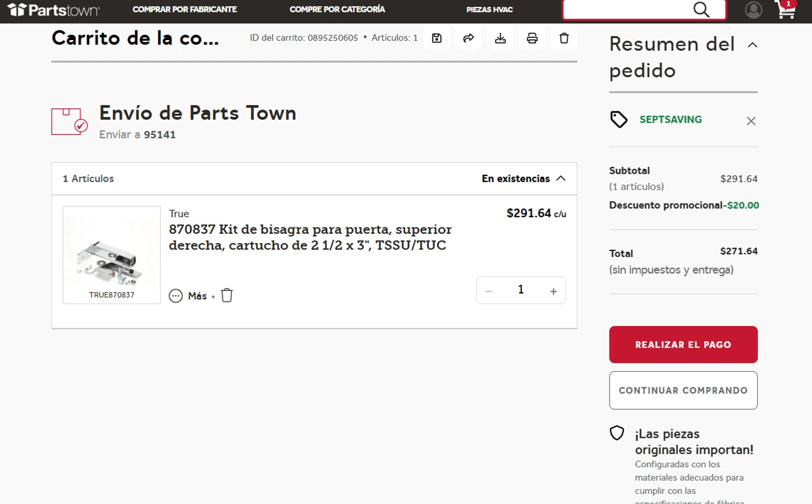Click the Carrito de la co... page heading

tap(135, 38)
